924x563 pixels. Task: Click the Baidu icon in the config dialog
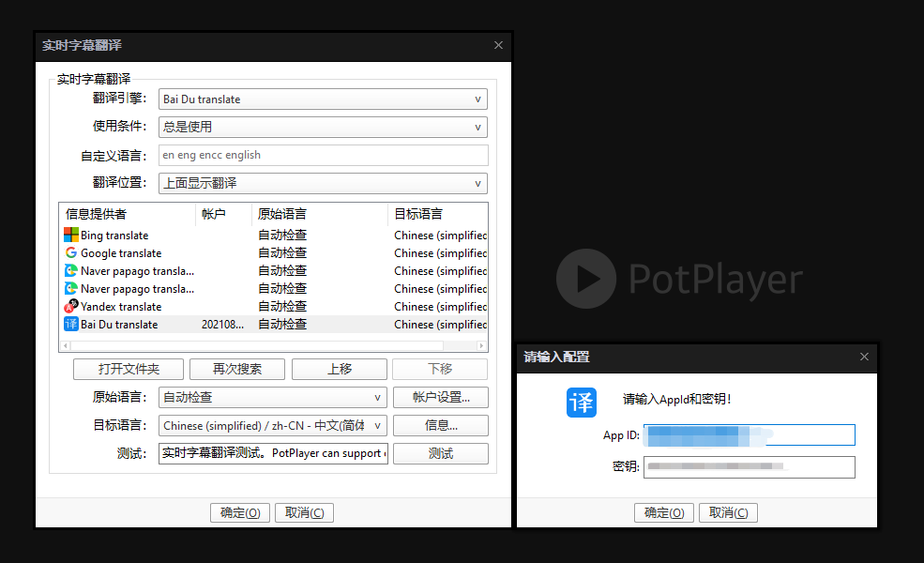point(581,403)
